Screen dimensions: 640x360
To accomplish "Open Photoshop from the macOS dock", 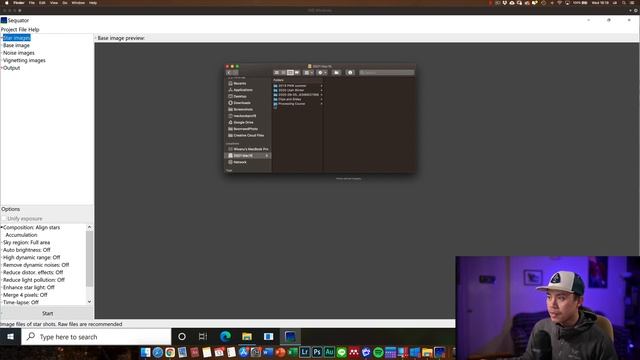I will 317,352.
